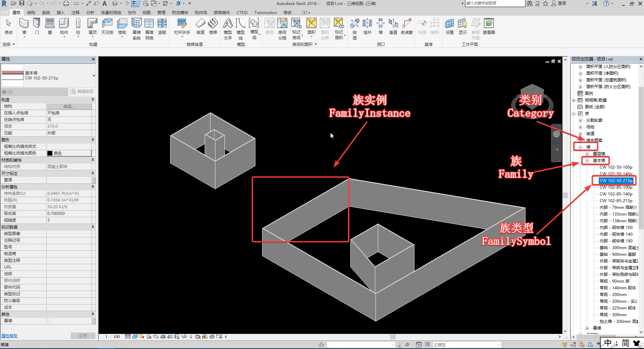Select the Room Separator tool
Viewport: 644px width, 349px height.
click(282, 29)
